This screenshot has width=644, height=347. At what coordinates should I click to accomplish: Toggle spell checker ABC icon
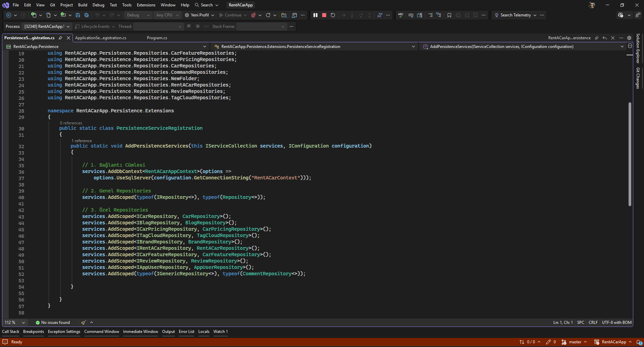(x=401, y=15)
